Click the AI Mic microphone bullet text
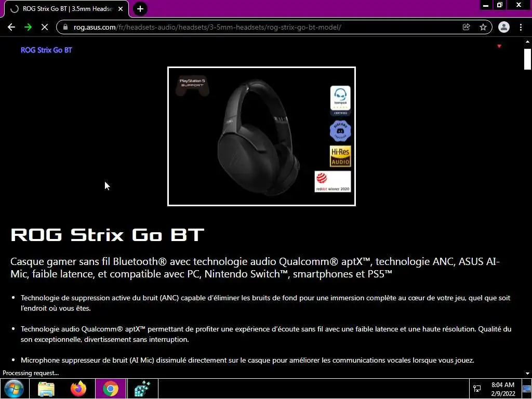 tap(247, 361)
